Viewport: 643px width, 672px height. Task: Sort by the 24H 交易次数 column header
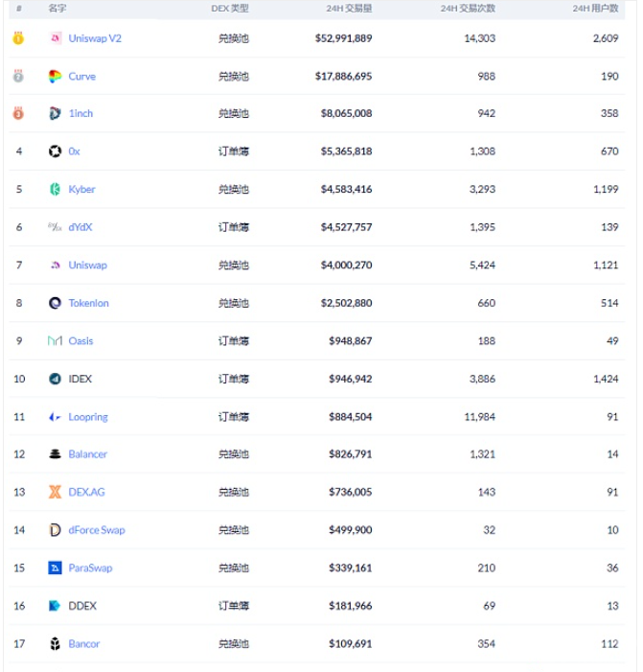click(x=468, y=9)
